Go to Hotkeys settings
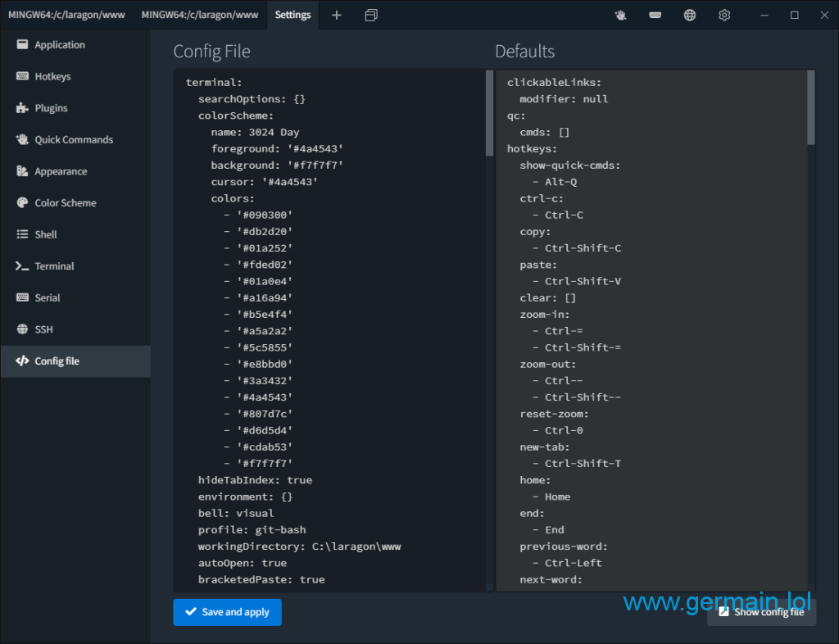 [52, 76]
